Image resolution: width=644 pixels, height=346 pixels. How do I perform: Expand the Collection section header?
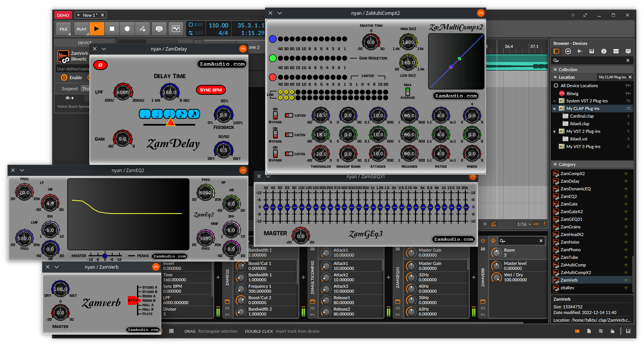(592, 70)
